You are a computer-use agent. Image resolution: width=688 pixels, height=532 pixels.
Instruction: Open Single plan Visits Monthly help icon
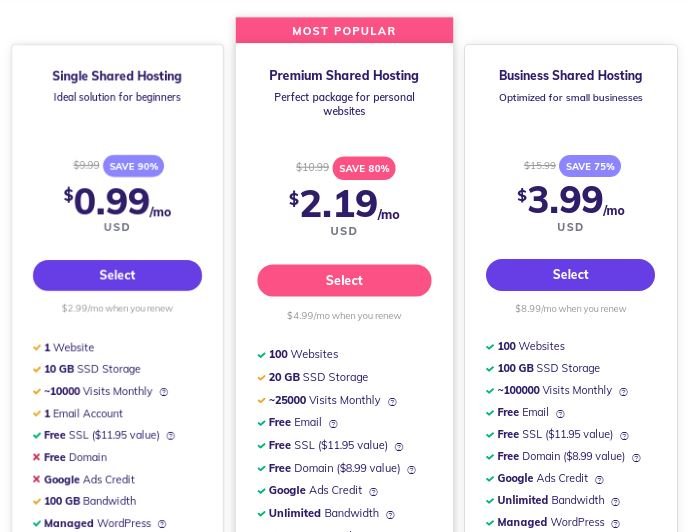pyautogui.click(x=164, y=392)
